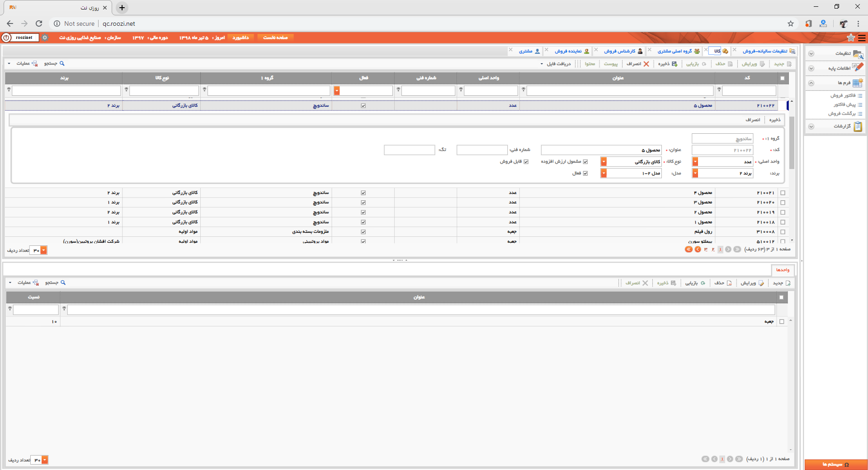
Task: Toggle the select-all checkbox in the upper grid header
Action: click(x=783, y=78)
